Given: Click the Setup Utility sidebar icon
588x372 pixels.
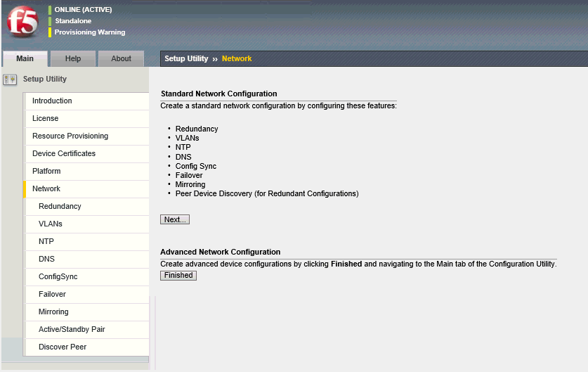Looking at the screenshot, I should (10, 79).
